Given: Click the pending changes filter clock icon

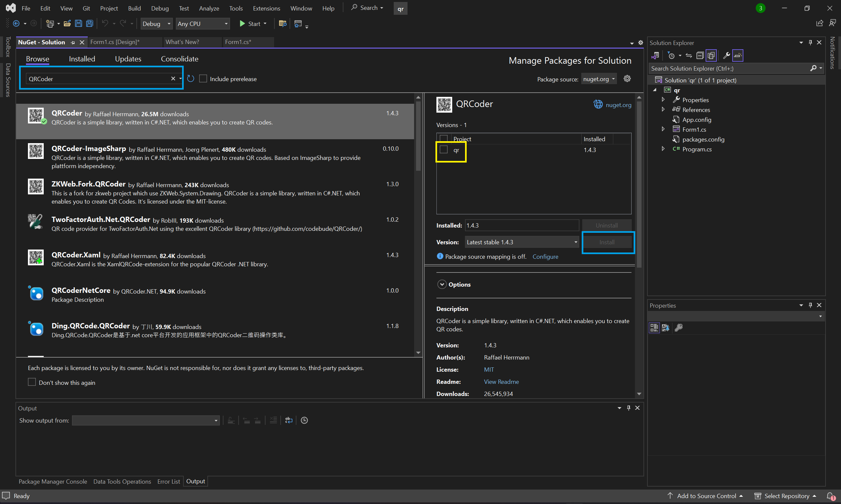Looking at the screenshot, I should tap(671, 55).
